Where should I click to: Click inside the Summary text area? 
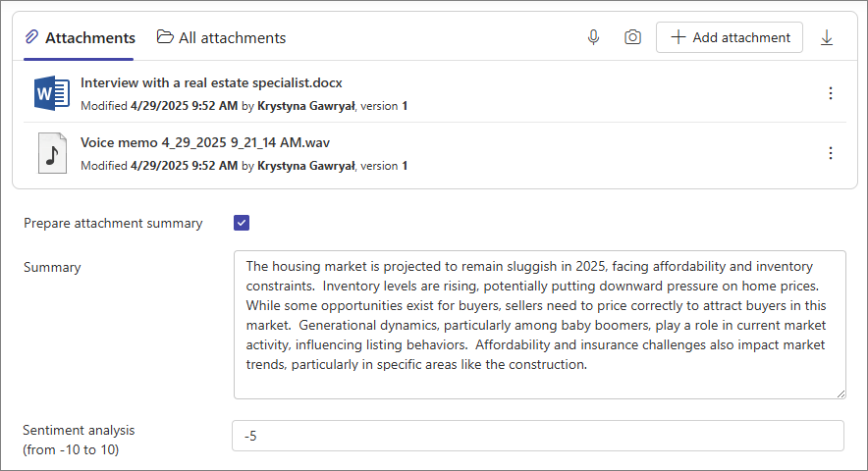pos(540,325)
